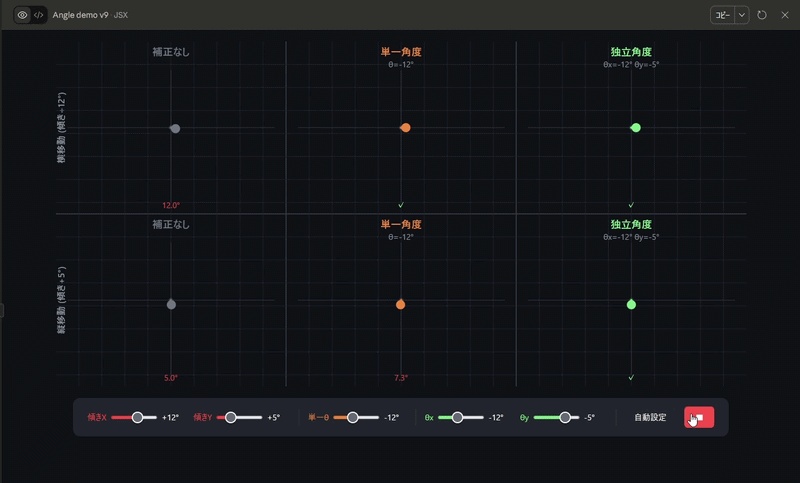Click the コピー copy button

(x=722, y=15)
